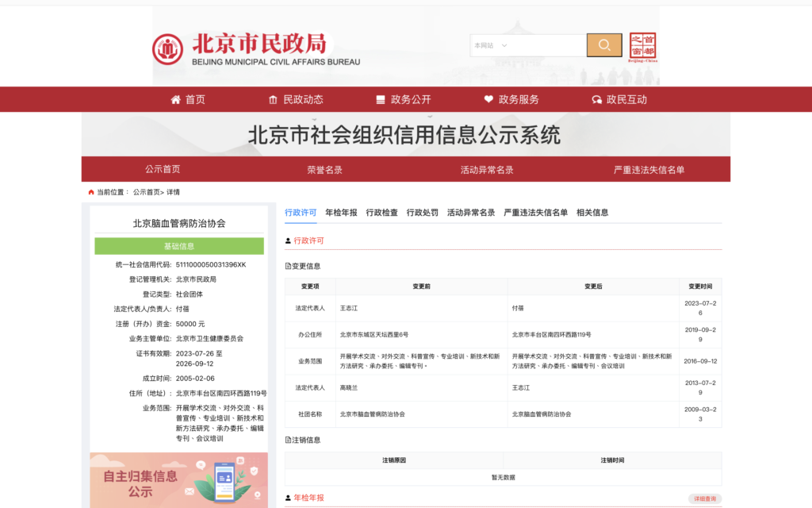Open the 自主归集信息公示 banner

[x=178, y=480]
